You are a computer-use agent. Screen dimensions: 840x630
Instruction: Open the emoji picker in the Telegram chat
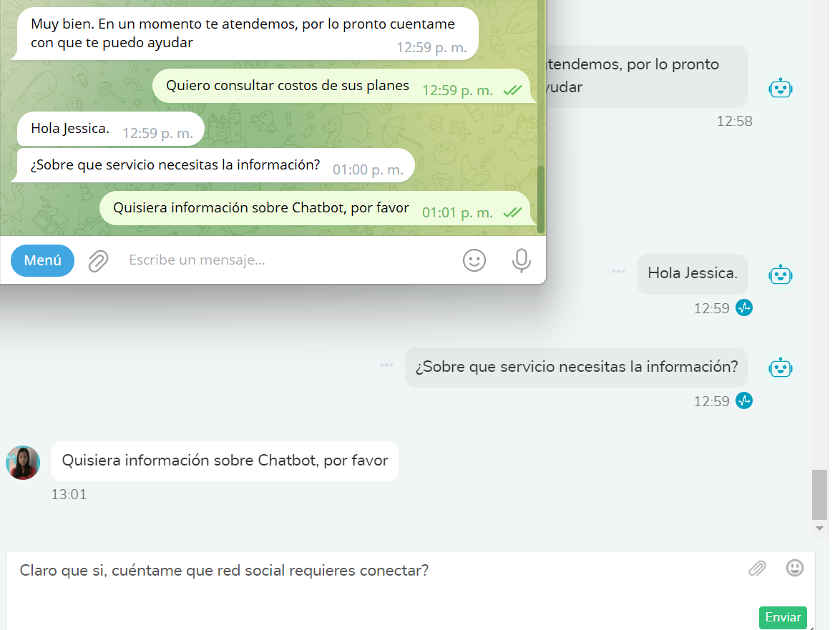(x=474, y=260)
